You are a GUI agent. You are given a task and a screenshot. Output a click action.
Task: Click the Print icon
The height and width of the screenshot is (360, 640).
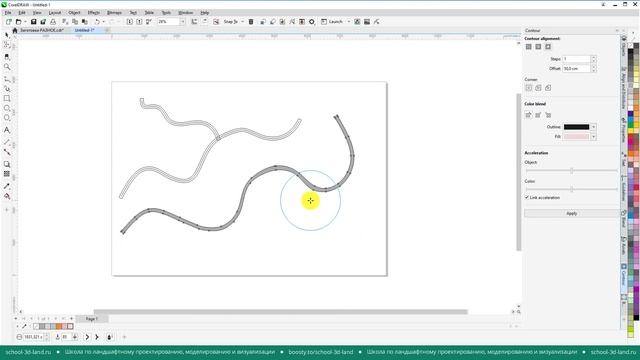(x=53, y=22)
